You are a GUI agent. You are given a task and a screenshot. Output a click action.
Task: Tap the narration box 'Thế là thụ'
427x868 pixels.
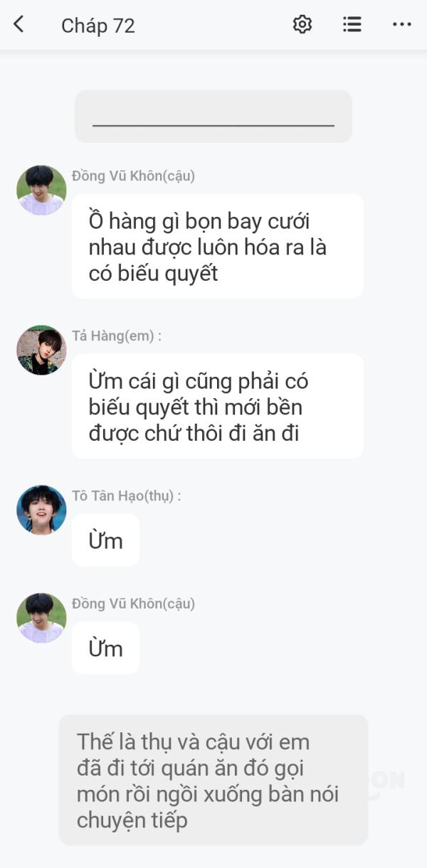pos(213,781)
